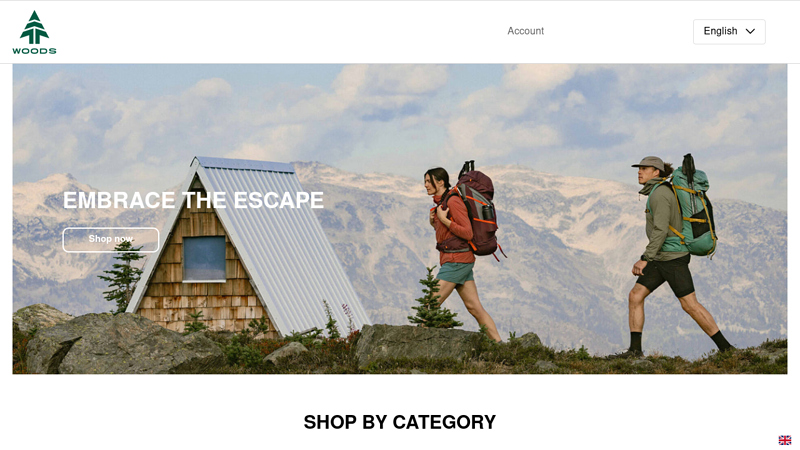Click the EMBRACE THE ESCAPE headline
This screenshot has width=800, height=450.
[x=193, y=200]
